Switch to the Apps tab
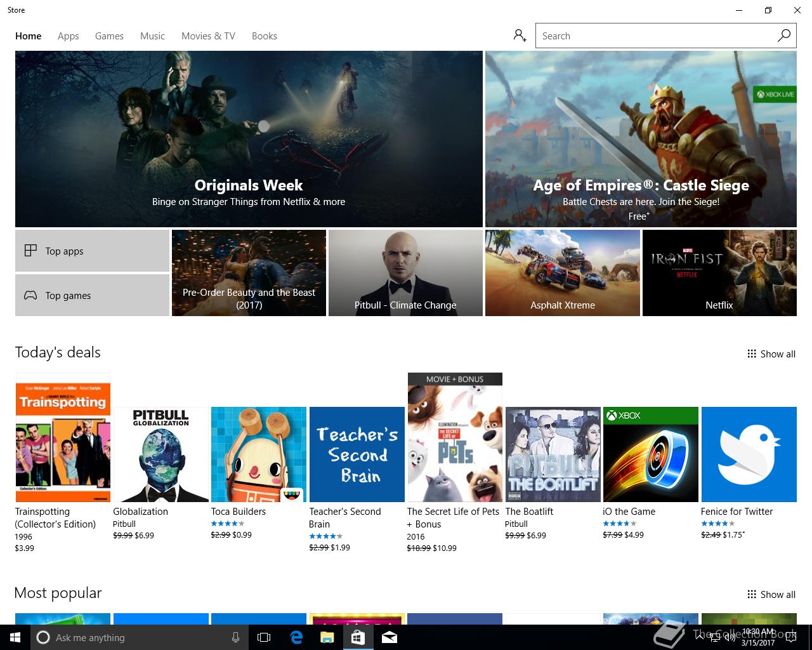812x650 pixels. pos(69,36)
